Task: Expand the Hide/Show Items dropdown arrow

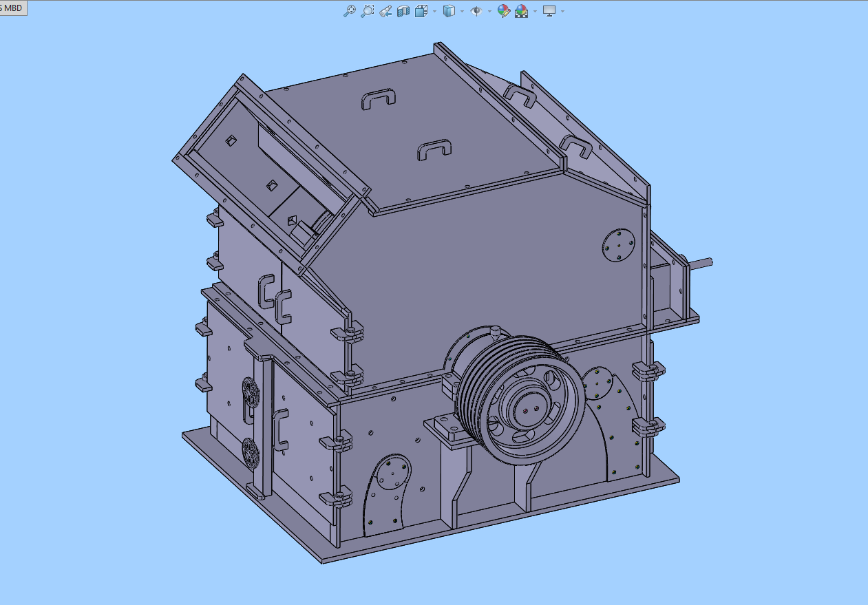Action: click(x=489, y=11)
